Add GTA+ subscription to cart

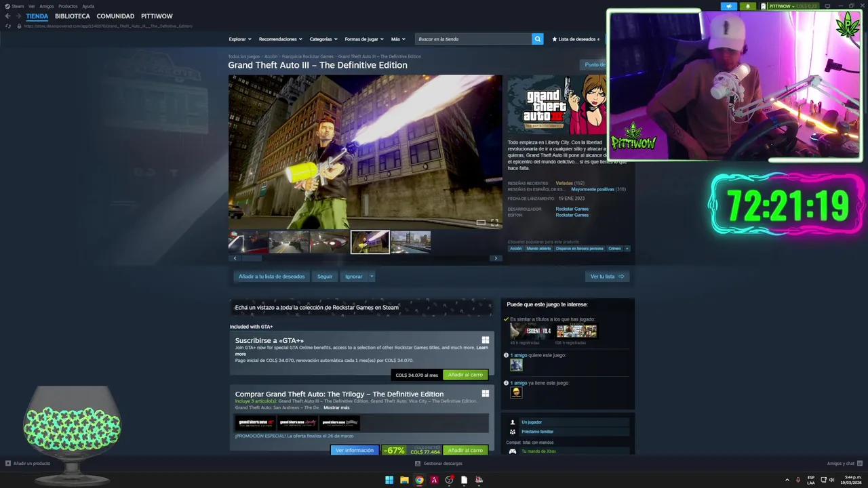tap(465, 375)
